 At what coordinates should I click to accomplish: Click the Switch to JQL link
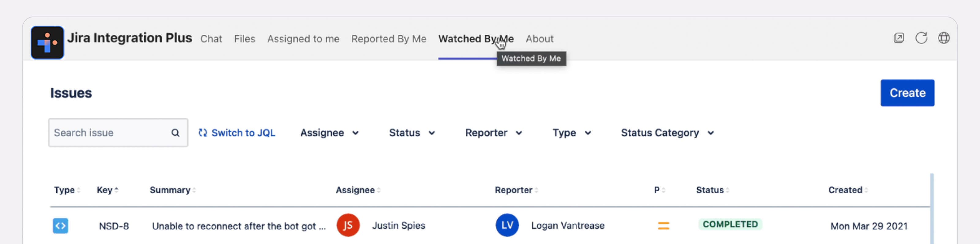coord(237,133)
